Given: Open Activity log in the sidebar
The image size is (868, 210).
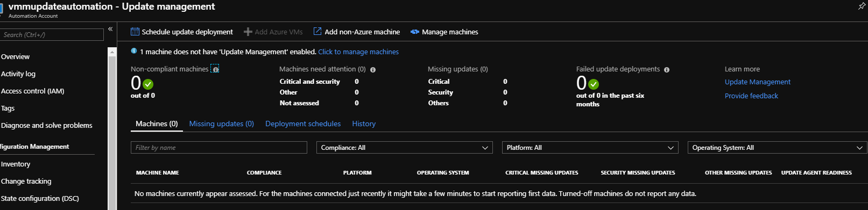Looking at the screenshot, I should coord(18,74).
